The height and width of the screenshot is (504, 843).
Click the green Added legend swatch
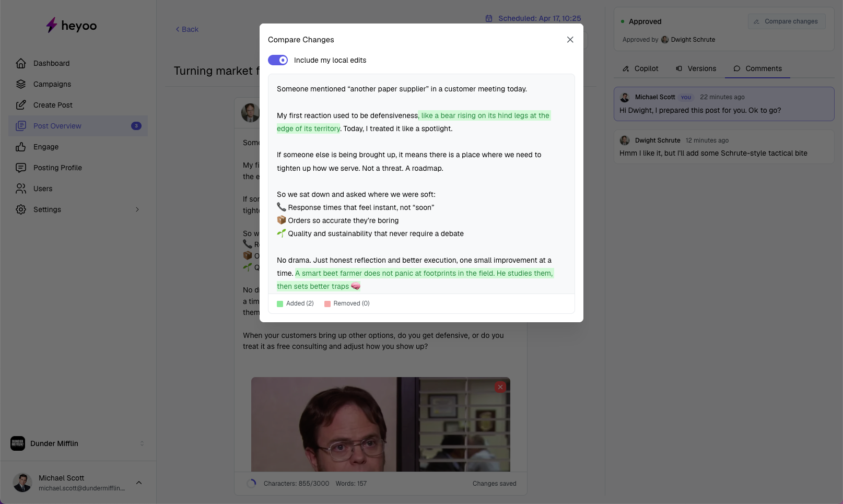tap(280, 303)
